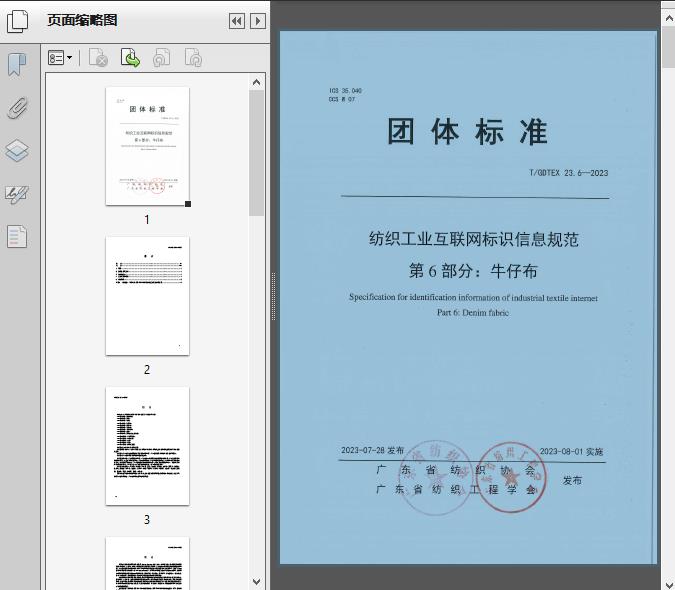Image resolution: width=675 pixels, height=590 pixels.
Task: Click the rotate counterclockwise page icon
Action: click(162, 58)
